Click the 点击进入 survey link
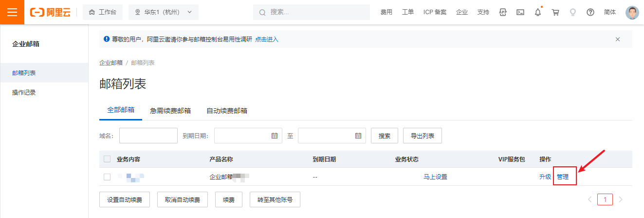The height and width of the screenshot is (218, 644). [267, 39]
